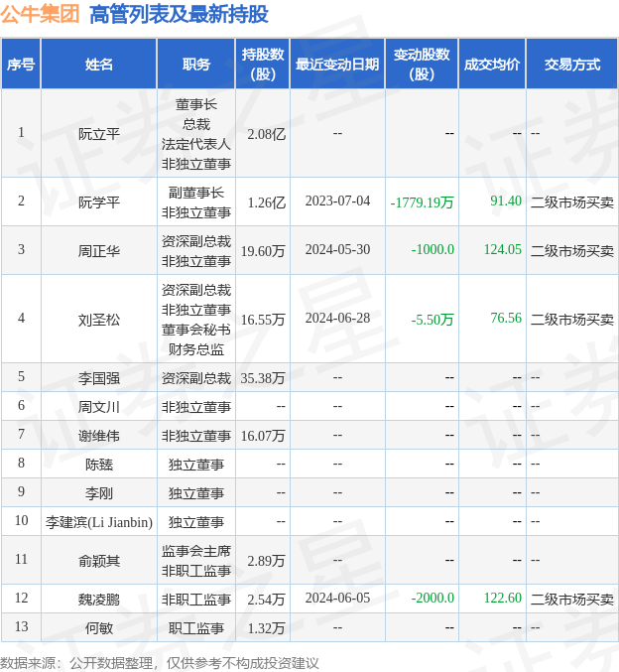Click 非职工监事 role in 魏凌鹏's row
Image resolution: width=619 pixels, height=672 pixels.
click(196, 600)
